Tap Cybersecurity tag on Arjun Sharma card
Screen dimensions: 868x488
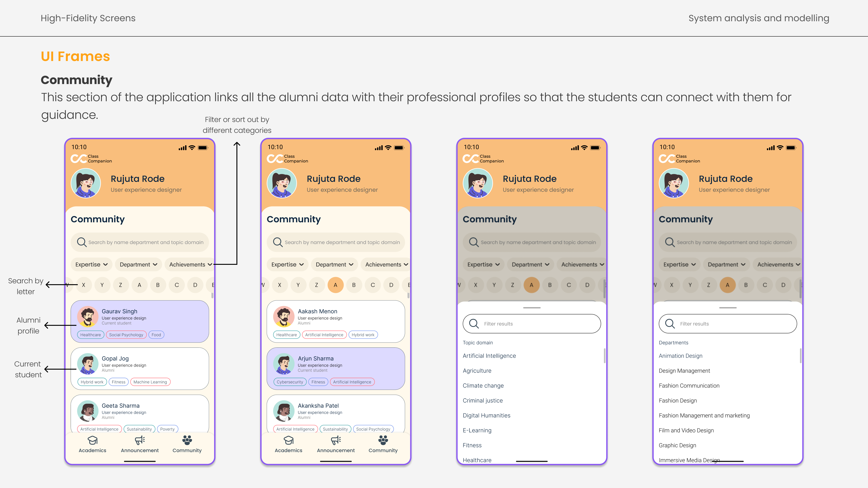click(x=290, y=382)
